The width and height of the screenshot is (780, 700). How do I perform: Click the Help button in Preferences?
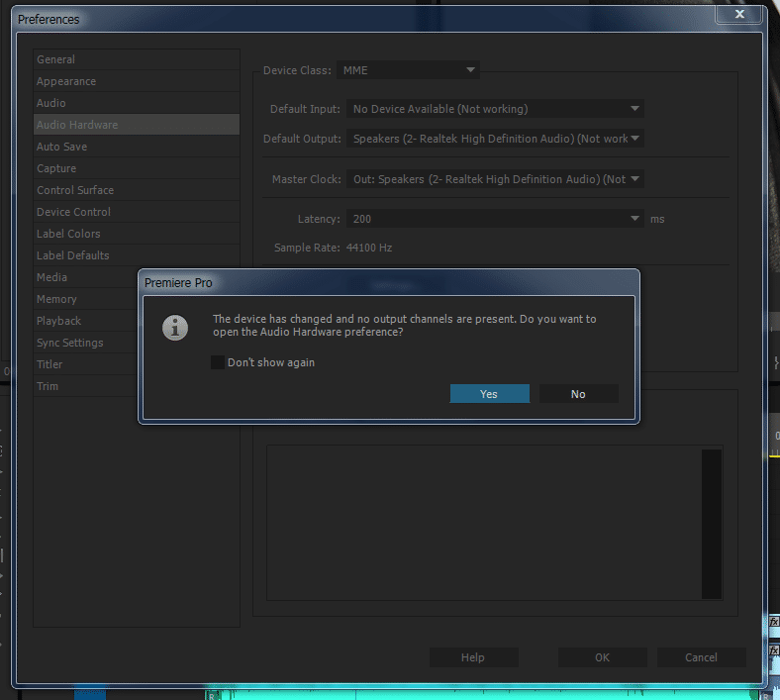[473, 657]
